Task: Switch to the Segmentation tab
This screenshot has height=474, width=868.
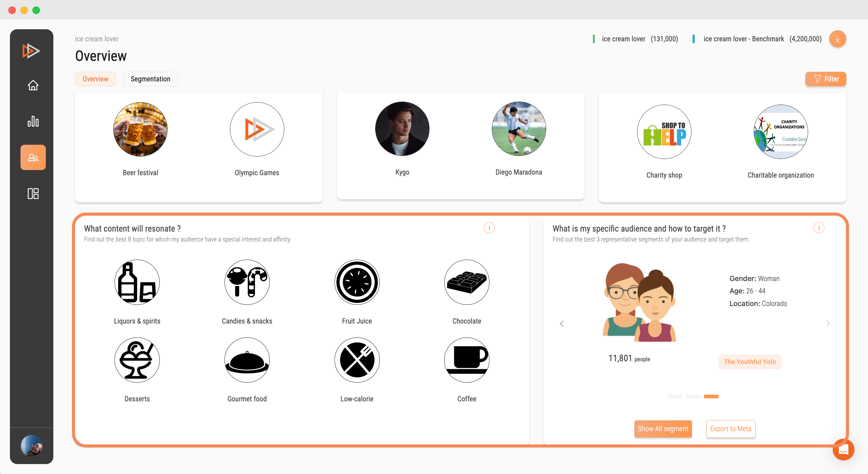Action: click(x=150, y=79)
